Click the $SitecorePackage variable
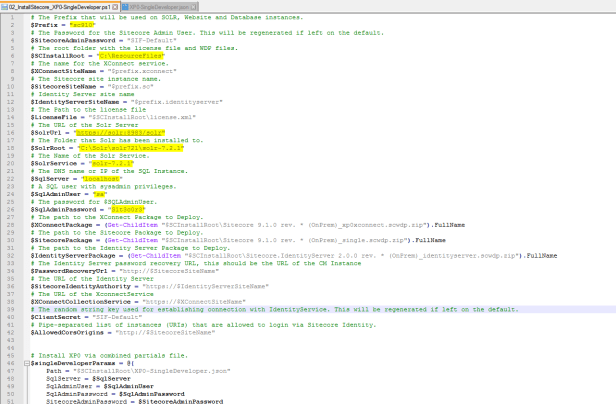Image resolution: width=616 pixels, height=404 pixels. click(x=61, y=240)
